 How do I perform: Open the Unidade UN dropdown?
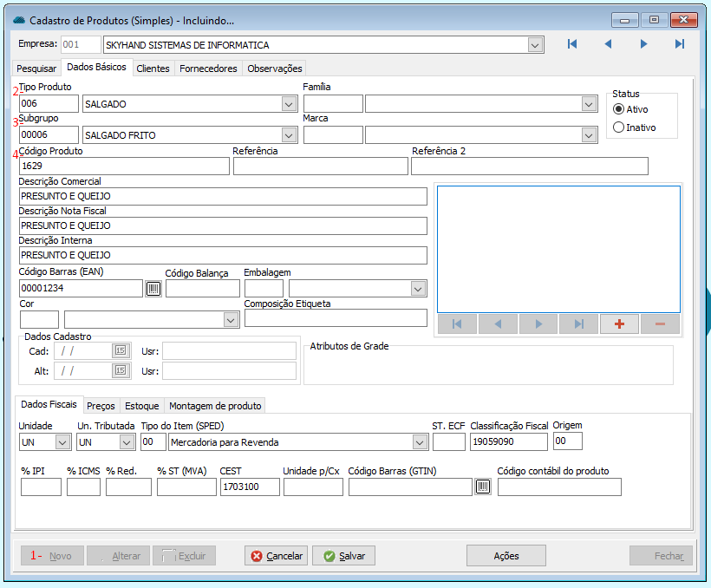click(x=62, y=442)
